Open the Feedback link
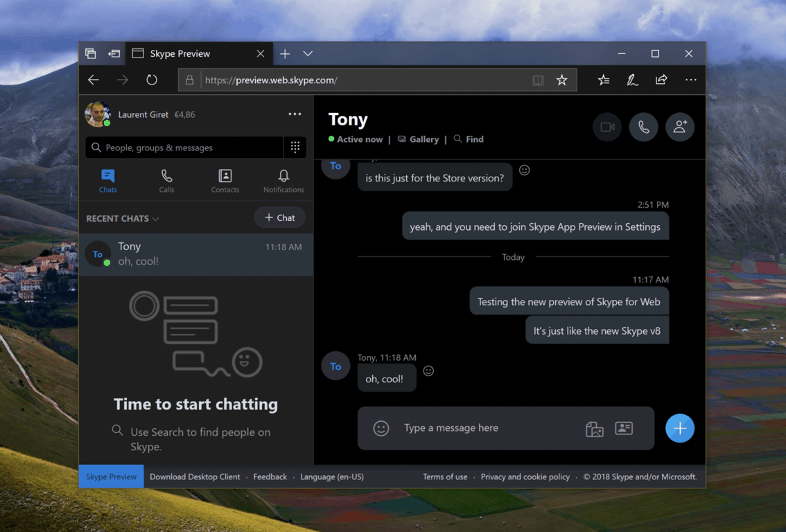 point(270,477)
